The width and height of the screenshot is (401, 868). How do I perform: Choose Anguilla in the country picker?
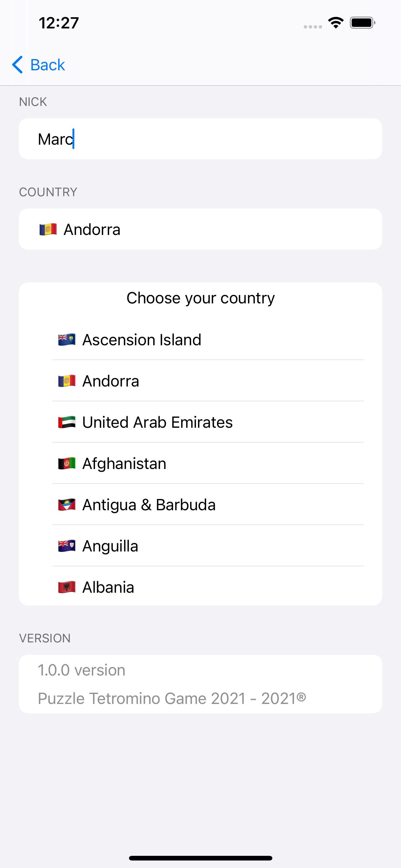tap(208, 546)
